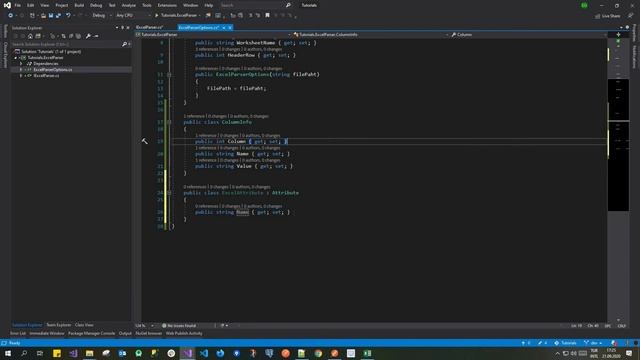The image size is (640, 360).
Task: Click the navigate backward toolbar icon
Action: pyautogui.click(x=11, y=16)
